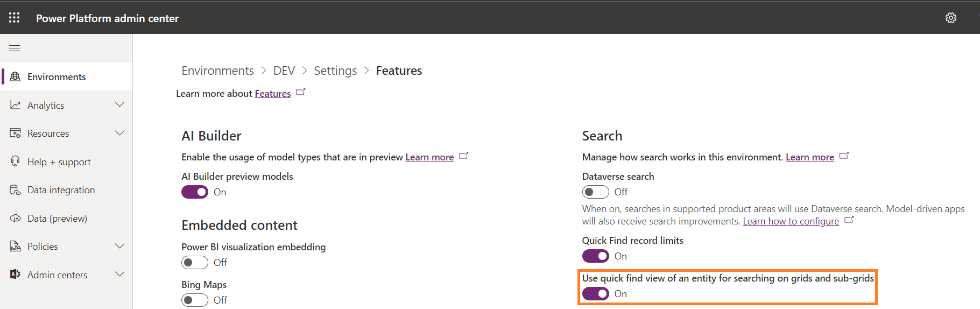Image resolution: width=980 pixels, height=309 pixels.
Task: Expand the Admin centers chevron
Action: tap(119, 275)
